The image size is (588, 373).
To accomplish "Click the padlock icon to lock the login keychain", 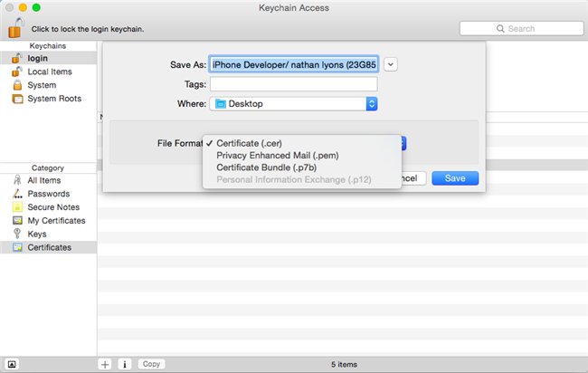I will pos(15,28).
